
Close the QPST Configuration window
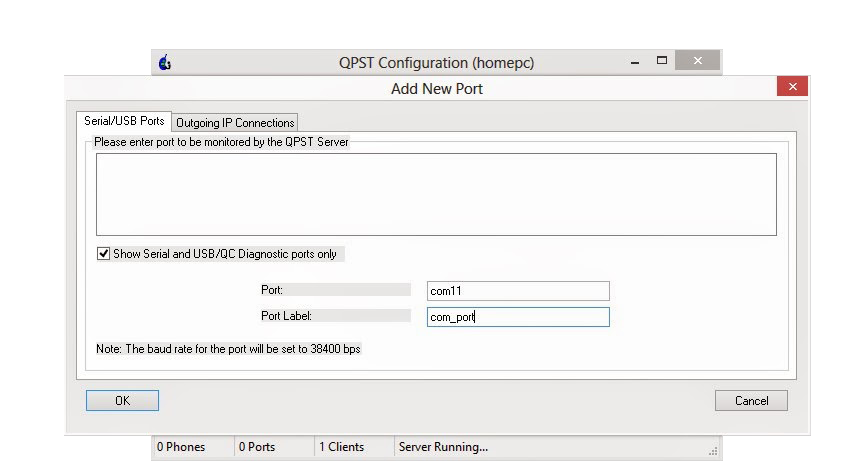pos(697,62)
